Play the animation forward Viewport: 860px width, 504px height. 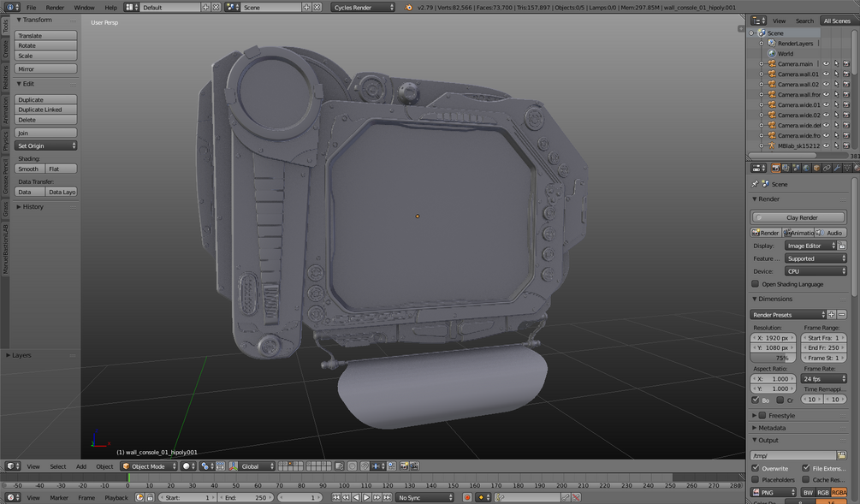(x=366, y=497)
